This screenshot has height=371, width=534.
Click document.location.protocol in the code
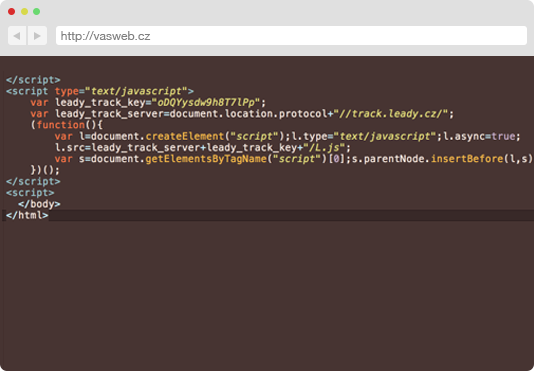tap(248, 113)
